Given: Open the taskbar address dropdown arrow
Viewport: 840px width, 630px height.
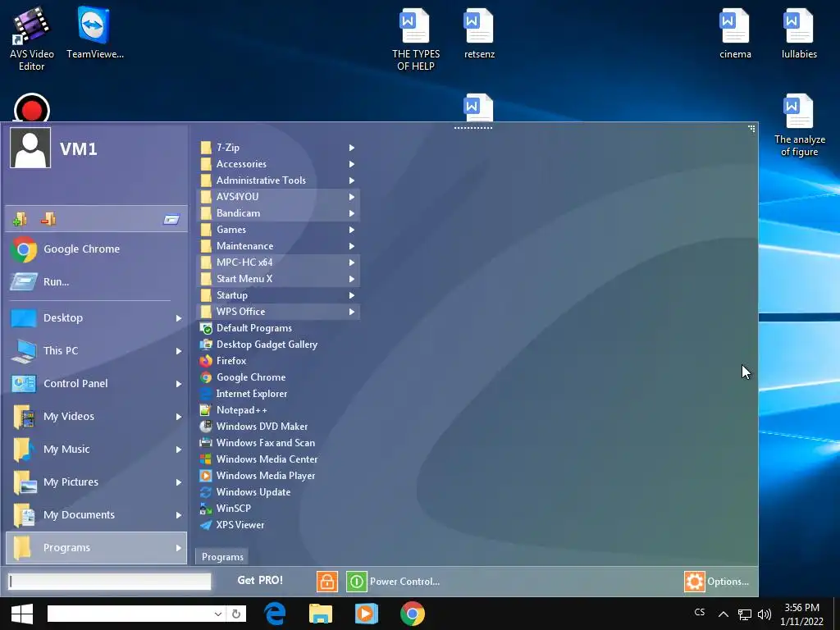Looking at the screenshot, I should pos(218,614).
